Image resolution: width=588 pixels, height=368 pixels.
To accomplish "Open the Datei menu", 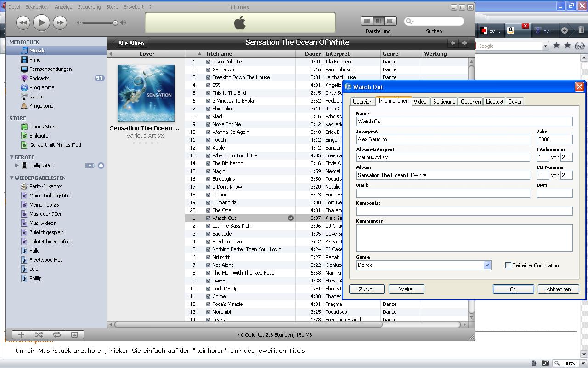I will [14, 7].
